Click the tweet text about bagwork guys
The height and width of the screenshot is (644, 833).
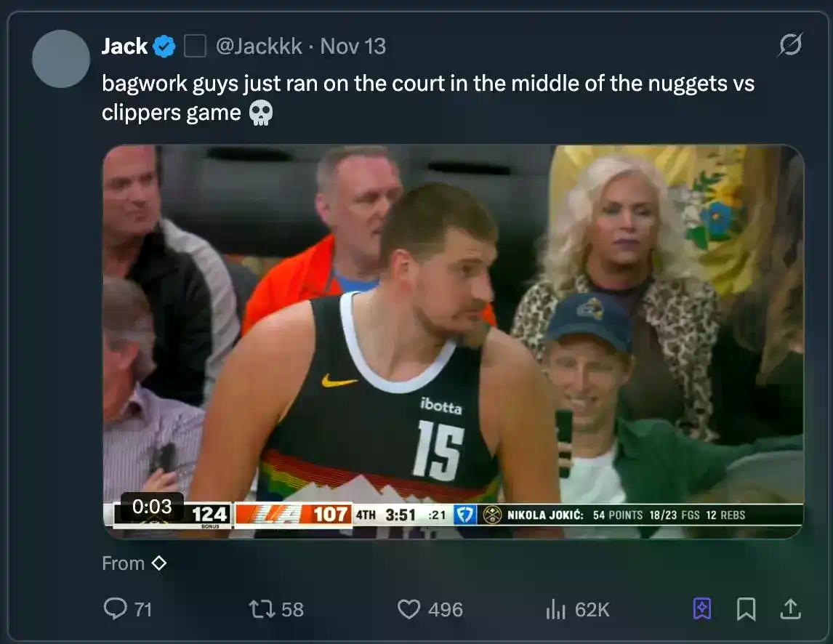[427, 84]
